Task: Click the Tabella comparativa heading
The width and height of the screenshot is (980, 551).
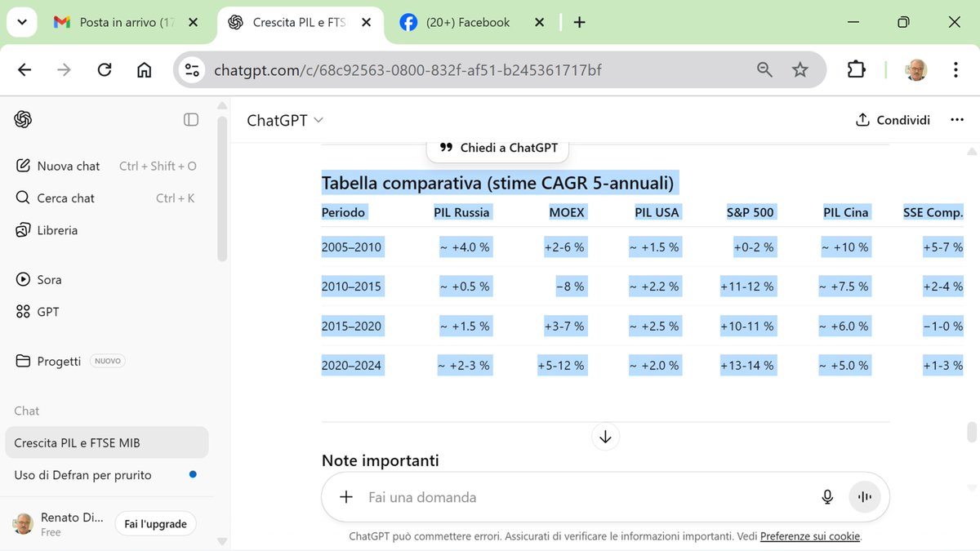Action: [x=497, y=184]
